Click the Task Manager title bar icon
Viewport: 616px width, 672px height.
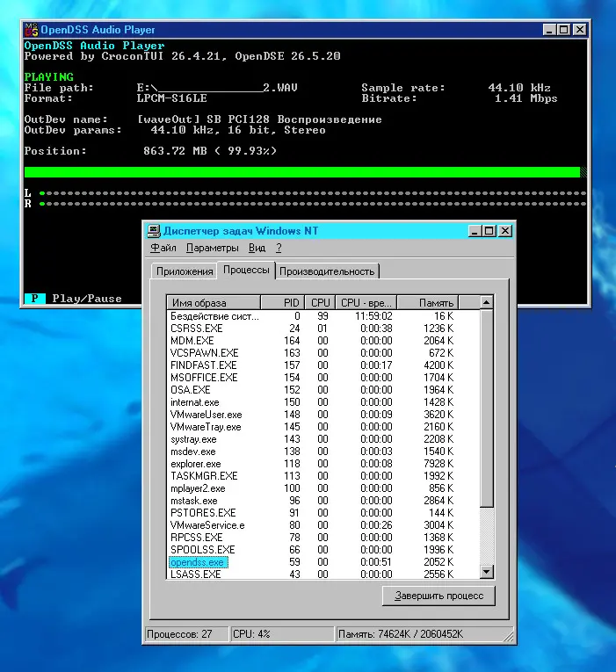[x=154, y=231]
